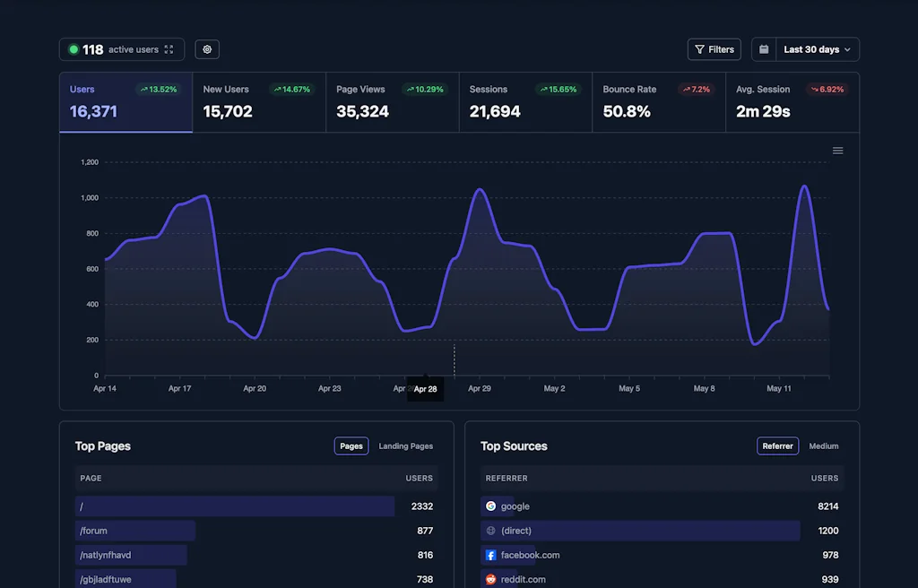Select the Sessions metric tab
The image size is (918, 588).
pyautogui.click(x=525, y=101)
